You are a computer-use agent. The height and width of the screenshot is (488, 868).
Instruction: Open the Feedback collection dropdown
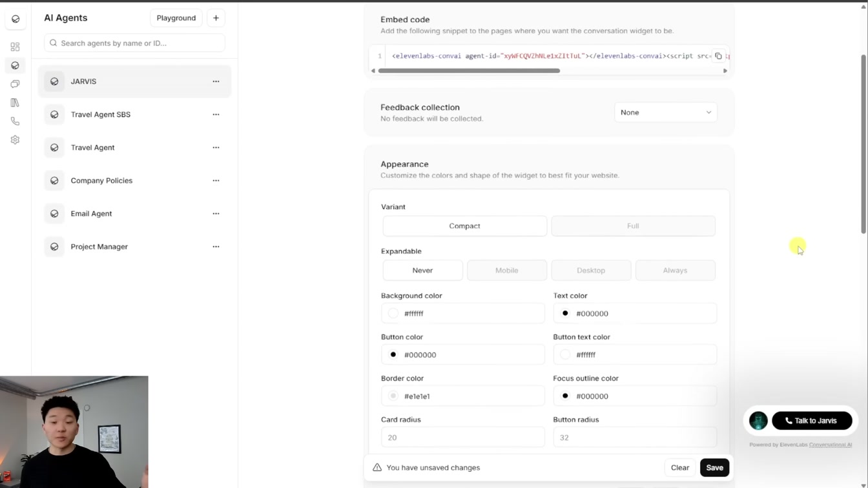665,112
